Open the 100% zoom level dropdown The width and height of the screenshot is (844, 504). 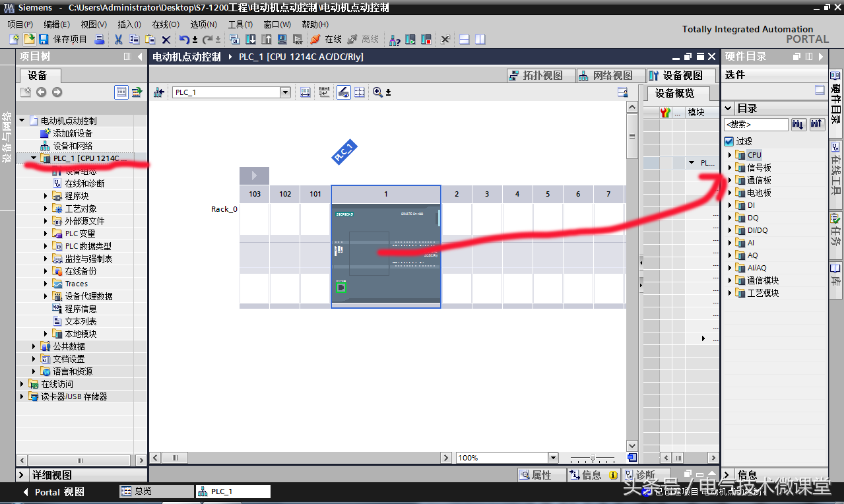pyautogui.click(x=553, y=458)
